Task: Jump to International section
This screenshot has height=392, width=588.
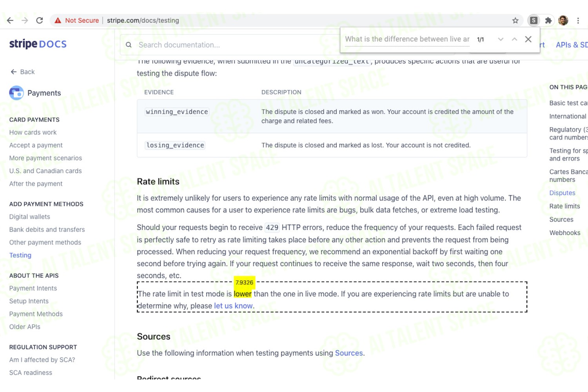Action: point(568,116)
